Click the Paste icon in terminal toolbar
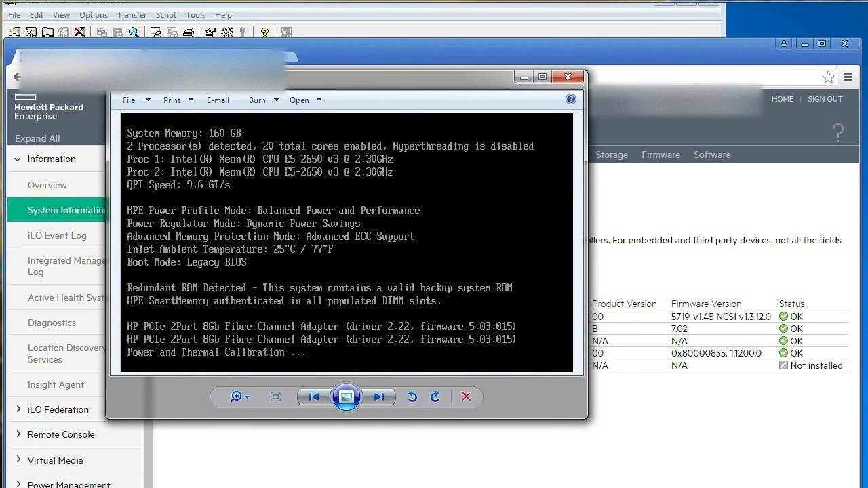Screen dimensions: 868x488 (118, 32)
